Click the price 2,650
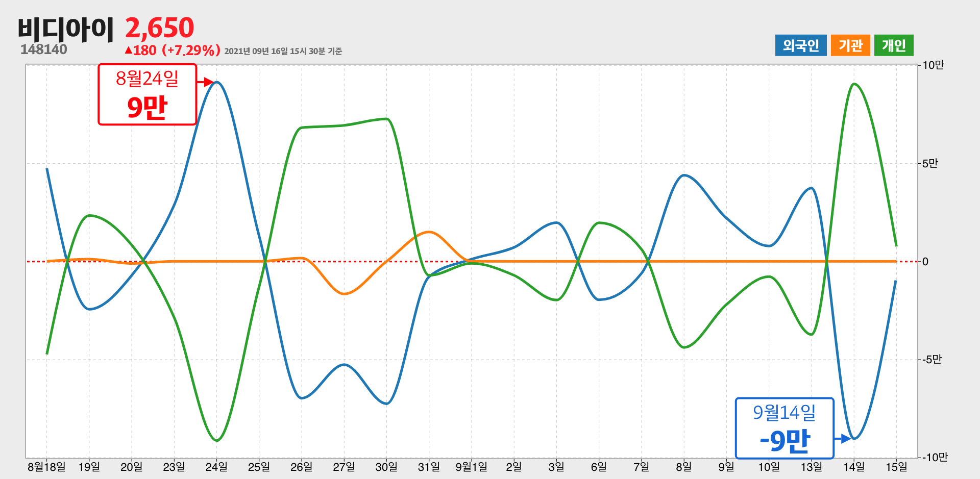 (x=160, y=28)
